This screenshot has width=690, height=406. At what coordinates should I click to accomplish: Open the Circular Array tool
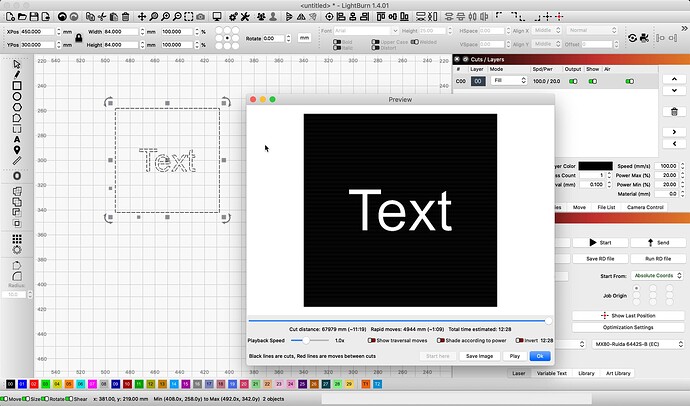(17, 250)
